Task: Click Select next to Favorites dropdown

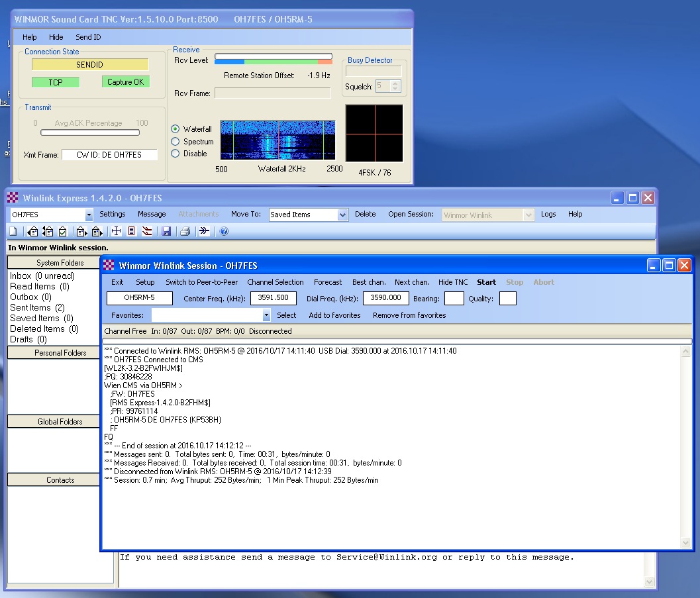Action: pos(286,315)
